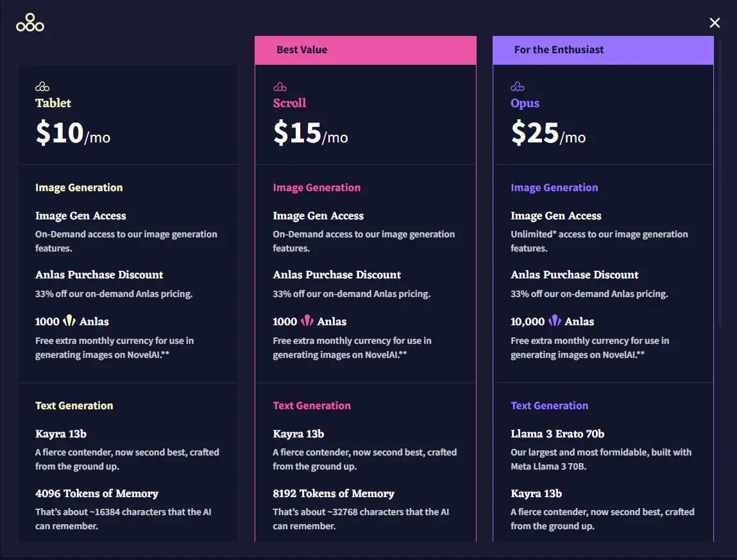Click the Opus Image Generation heading

coord(554,187)
